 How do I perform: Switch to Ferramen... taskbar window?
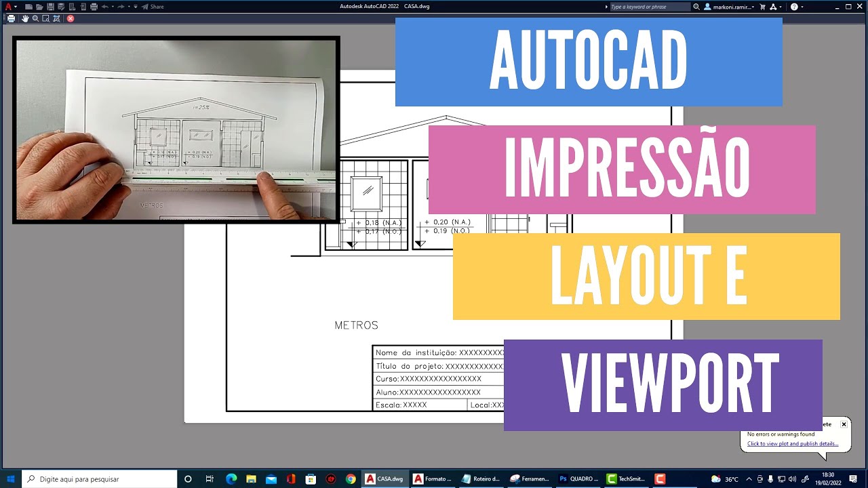[x=529, y=479]
